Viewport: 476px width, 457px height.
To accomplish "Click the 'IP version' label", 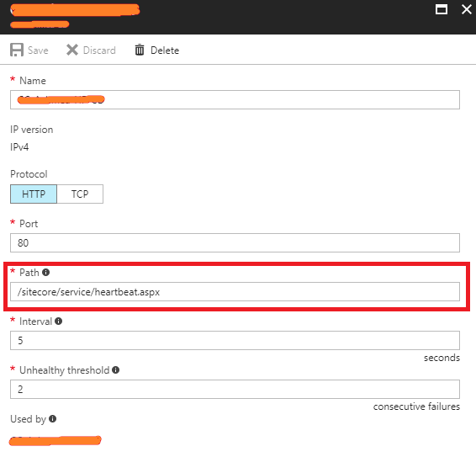I will [32, 130].
